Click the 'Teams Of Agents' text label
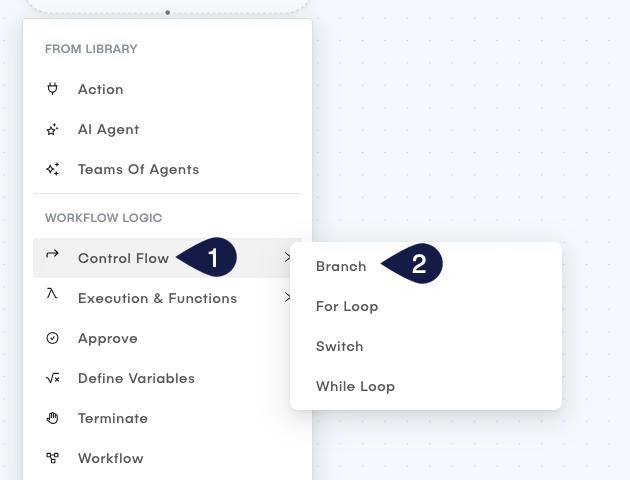Image resolution: width=630 pixels, height=480 pixels. click(x=138, y=169)
